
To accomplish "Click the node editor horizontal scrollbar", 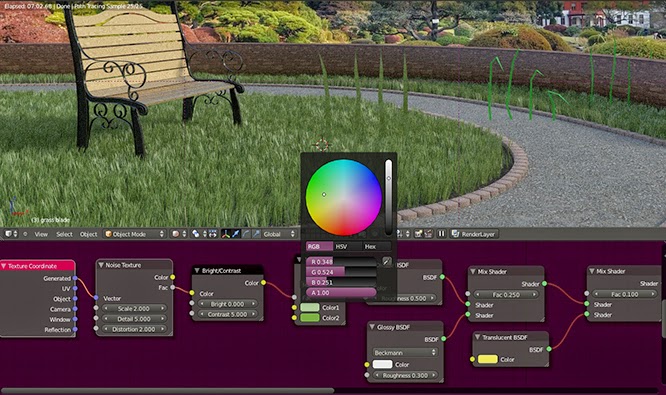I will (168, 390).
